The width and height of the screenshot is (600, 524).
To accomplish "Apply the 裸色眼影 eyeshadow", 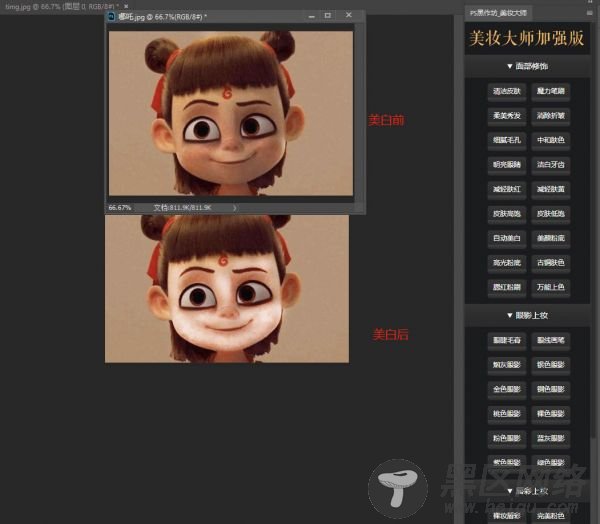I will [x=551, y=414].
